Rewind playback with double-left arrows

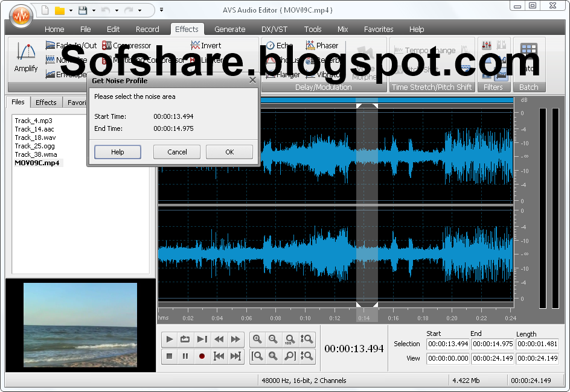[219, 339]
